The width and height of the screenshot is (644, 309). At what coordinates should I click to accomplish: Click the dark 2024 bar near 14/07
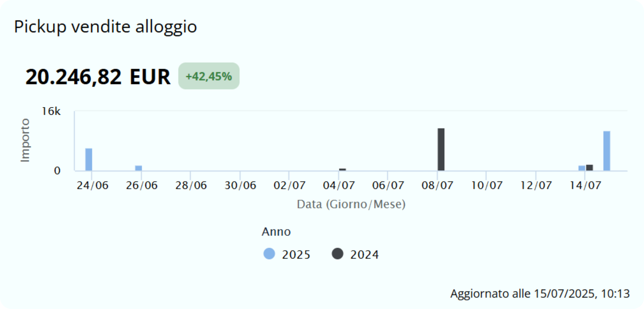pyautogui.click(x=589, y=168)
